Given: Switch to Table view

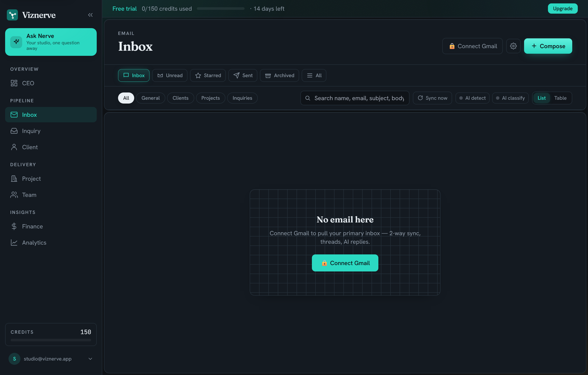Looking at the screenshot, I should tap(560, 98).
